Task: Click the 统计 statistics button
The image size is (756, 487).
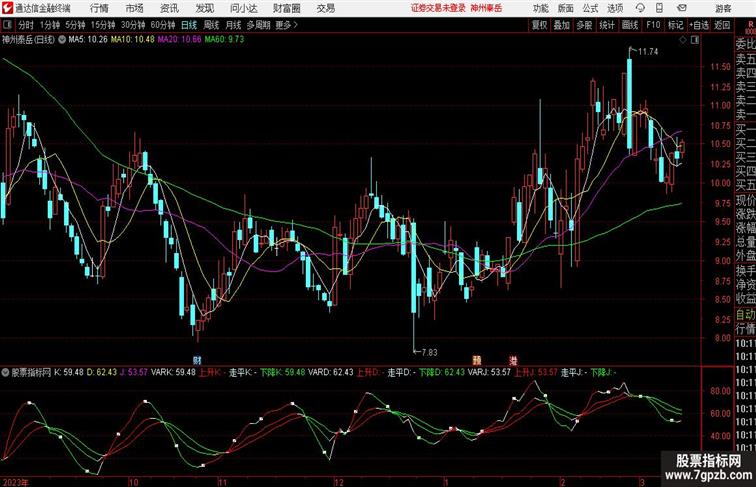Action: tap(607, 25)
